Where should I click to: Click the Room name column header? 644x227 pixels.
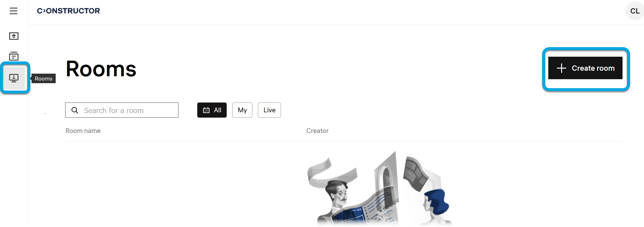tap(83, 131)
